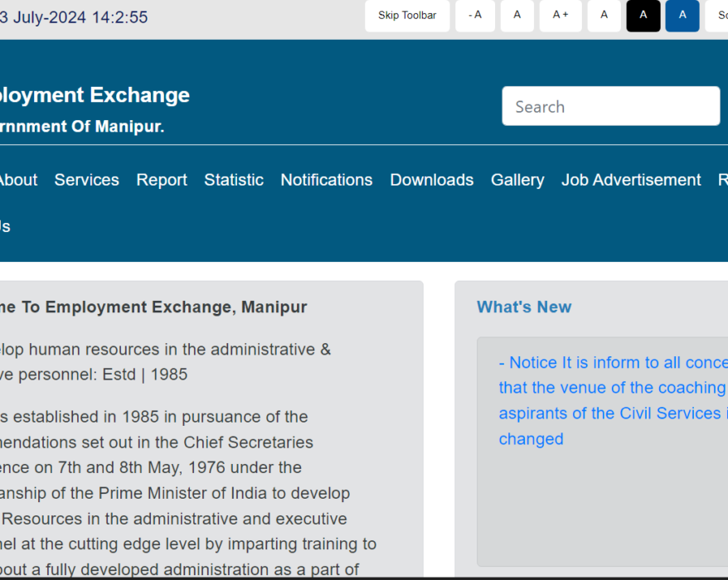The width and height of the screenshot is (728, 580).
Task: Open the Job Advertisement menu
Action: point(631,180)
